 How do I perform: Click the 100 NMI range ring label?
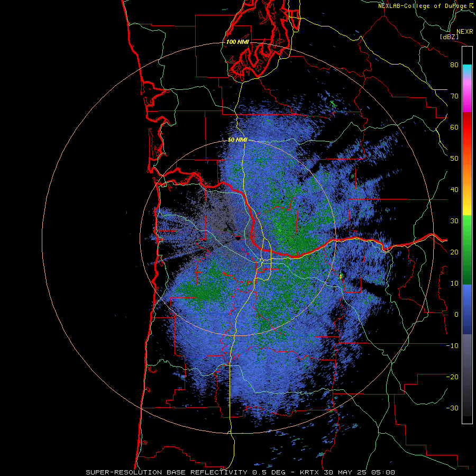(x=237, y=42)
